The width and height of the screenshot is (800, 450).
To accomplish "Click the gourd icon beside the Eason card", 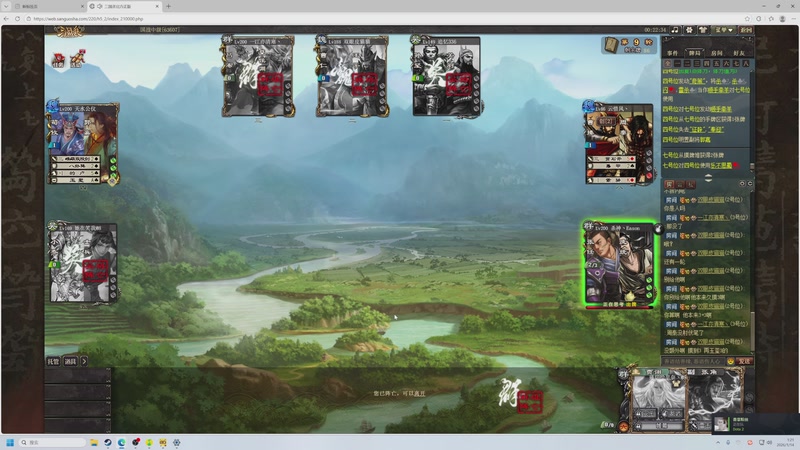I will coord(659,229).
